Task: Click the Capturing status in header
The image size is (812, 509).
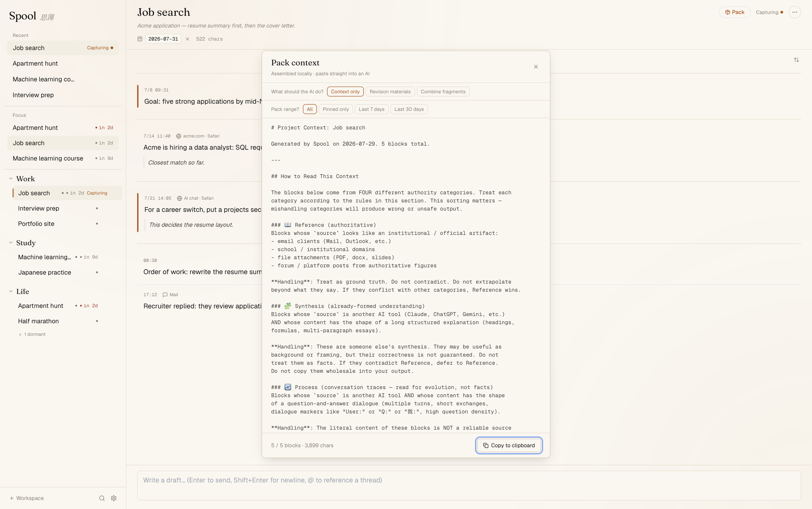Action: point(770,12)
